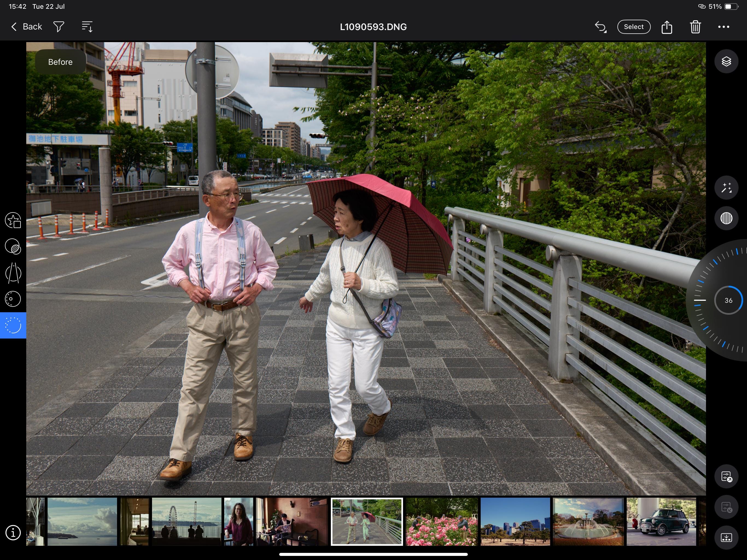Apply auto enhance magic wand
This screenshot has height=560, width=747.
(x=726, y=188)
